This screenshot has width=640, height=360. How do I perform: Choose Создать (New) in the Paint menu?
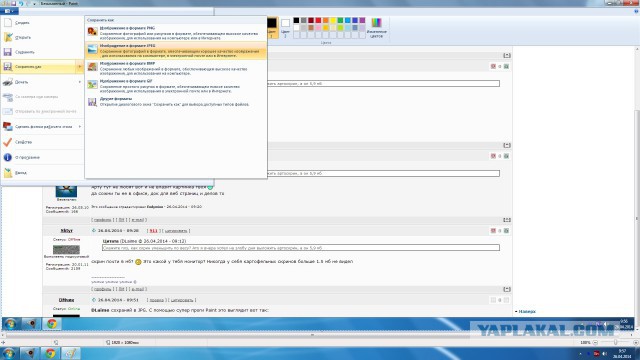[x=42, y=23]
